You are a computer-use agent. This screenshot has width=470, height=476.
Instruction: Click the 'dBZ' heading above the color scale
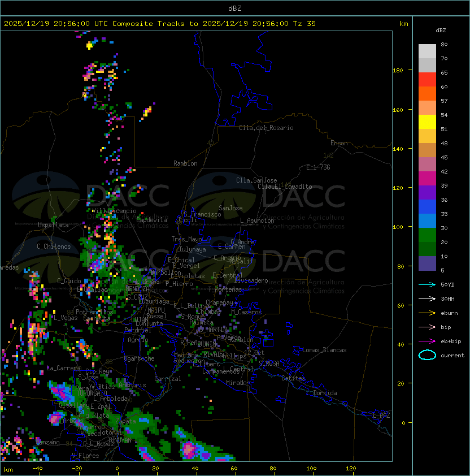pos(441,31)
